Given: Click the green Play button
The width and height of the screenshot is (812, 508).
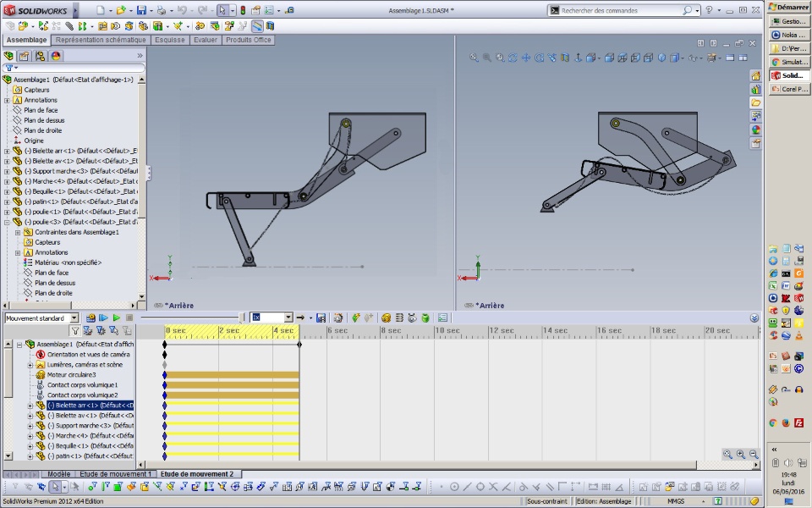Looking at the screenshot, I should click(117, 317).
